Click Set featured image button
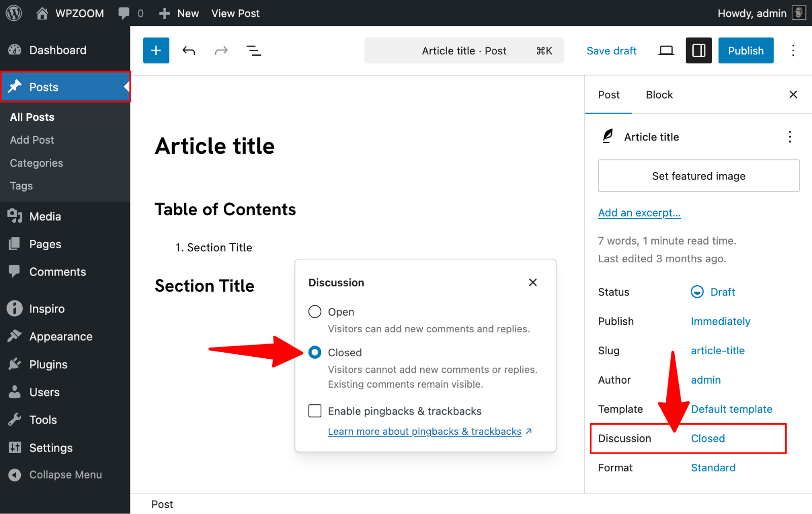Screen dimensions: 812x514 [x=699, y=176]
